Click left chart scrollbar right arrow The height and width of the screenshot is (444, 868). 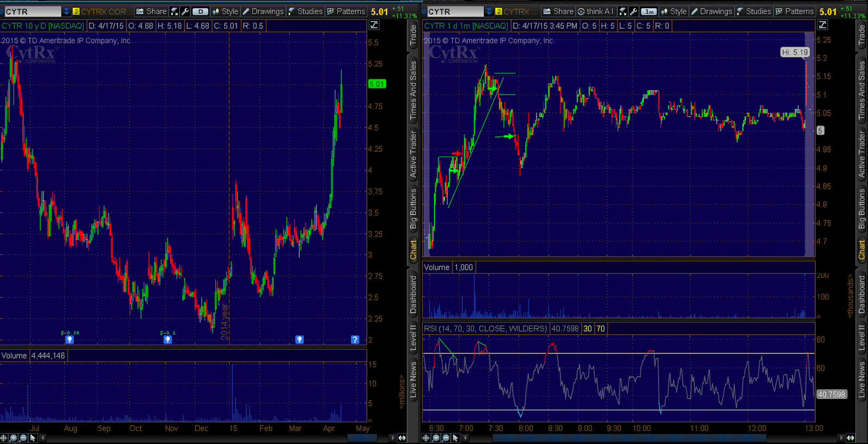tap(393, 438)
